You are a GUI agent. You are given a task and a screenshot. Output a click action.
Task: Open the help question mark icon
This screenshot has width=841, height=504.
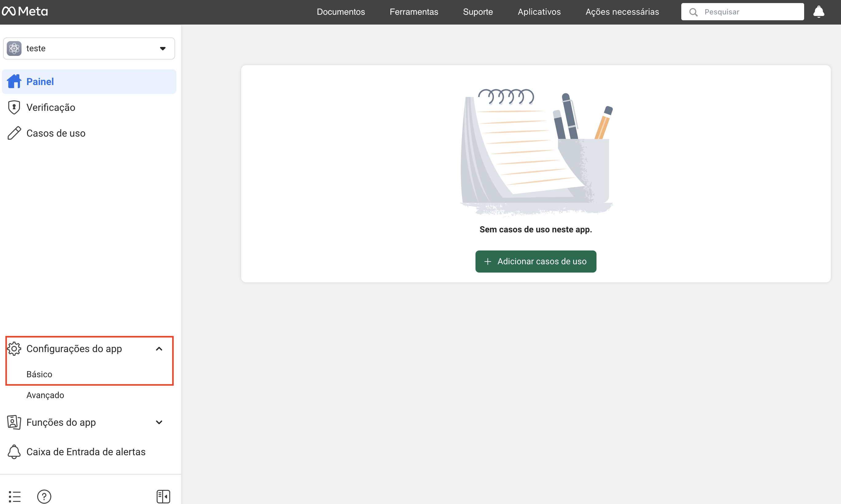pos(44,496)
